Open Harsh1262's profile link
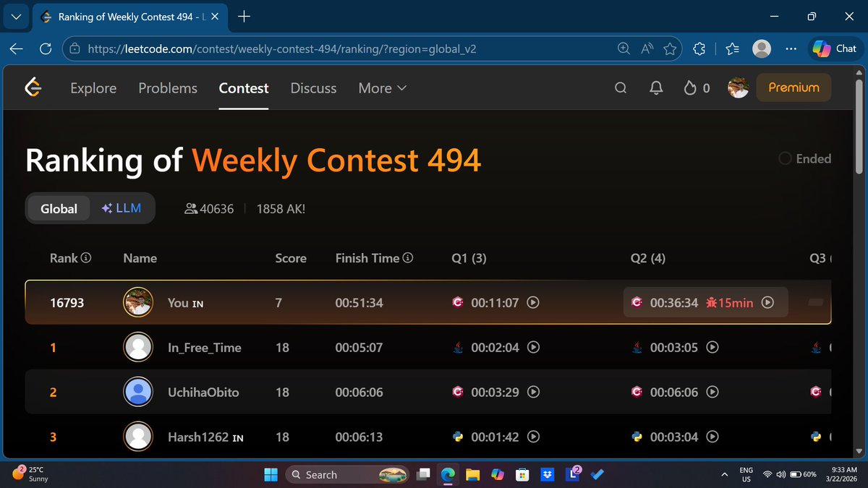868x488 pixels. coord(198,437)
